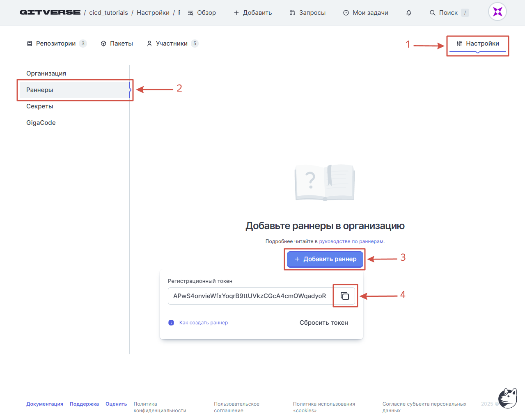Select Секреты in the settings sidebar
Image resolution: width=525 pixels, height=420 pixels.
pos(40,106)
